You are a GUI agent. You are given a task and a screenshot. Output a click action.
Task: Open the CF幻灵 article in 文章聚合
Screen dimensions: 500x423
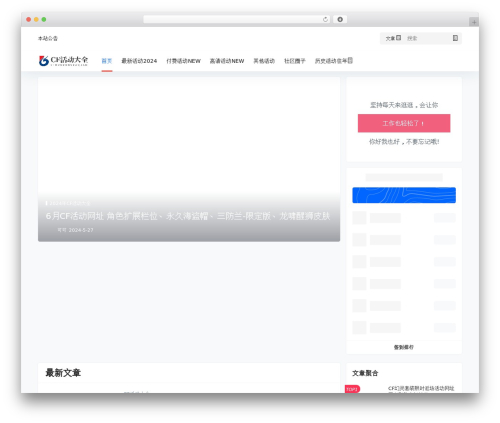coord(421,389)
